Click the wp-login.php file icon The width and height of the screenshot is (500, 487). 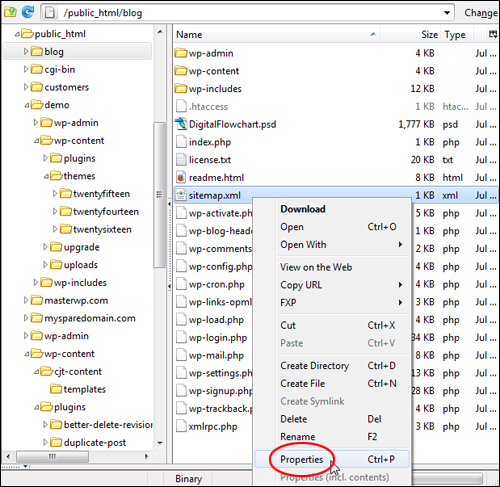(x=181, y=338)
